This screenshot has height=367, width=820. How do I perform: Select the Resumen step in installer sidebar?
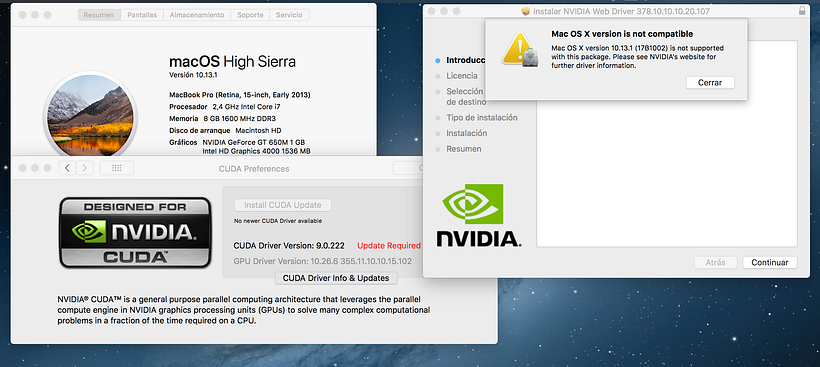click(463, 149)
